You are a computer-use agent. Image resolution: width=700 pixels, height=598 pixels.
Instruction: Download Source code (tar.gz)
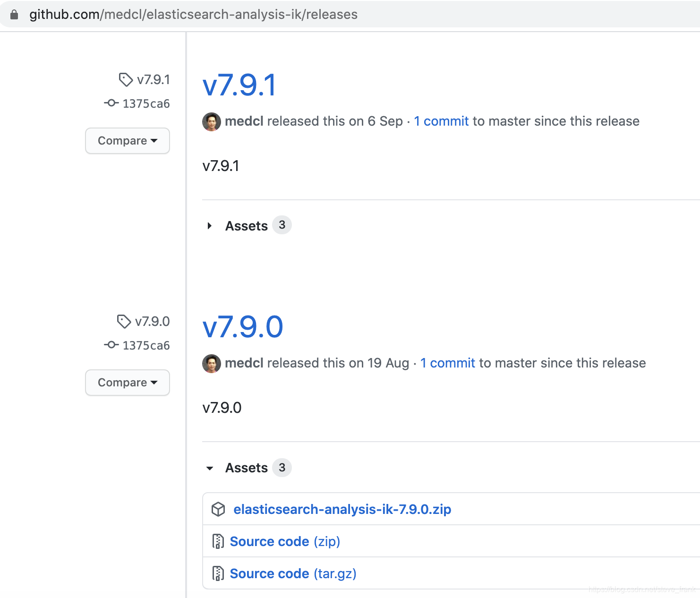[293, 573]
